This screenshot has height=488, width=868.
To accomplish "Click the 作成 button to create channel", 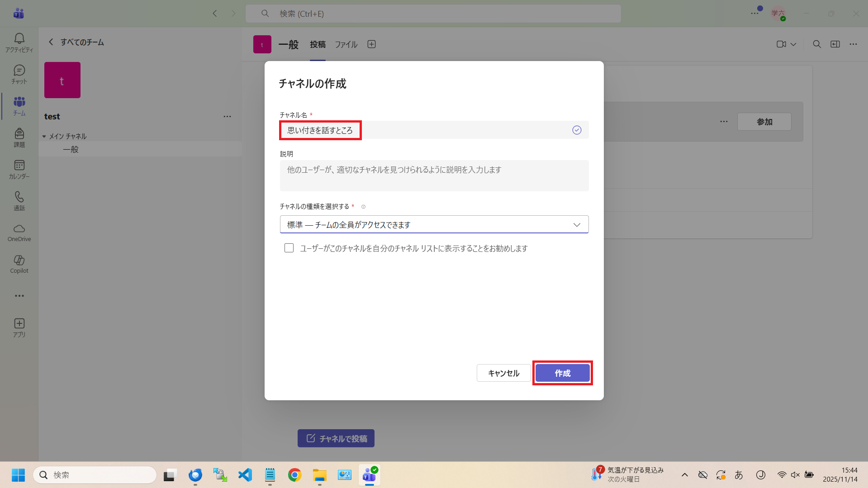I will (562, 373).
